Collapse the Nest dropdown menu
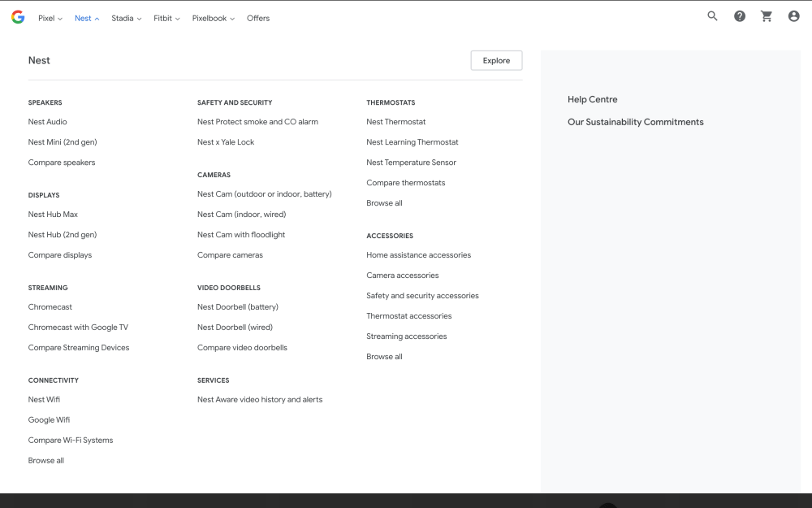The image size is (812, 508). click(87, 18)
